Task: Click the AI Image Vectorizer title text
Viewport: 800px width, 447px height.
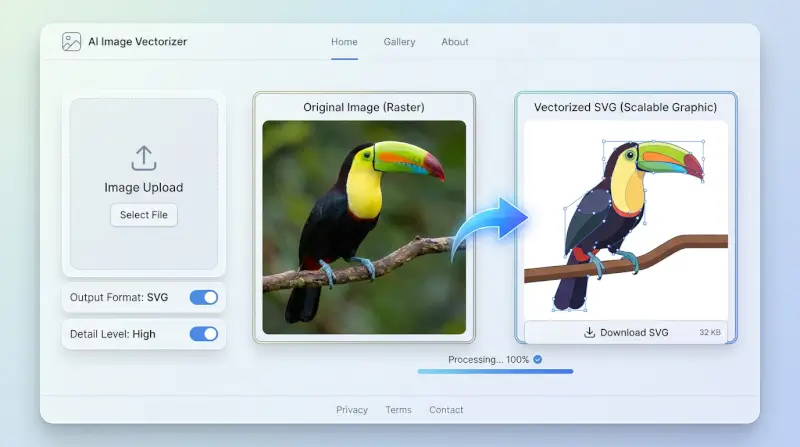Action: click(138, 42)
